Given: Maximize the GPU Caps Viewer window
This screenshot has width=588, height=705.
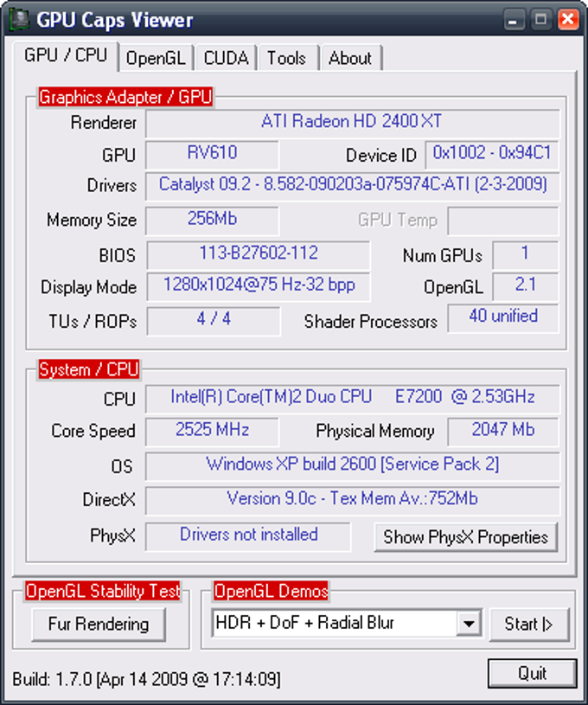Looking at the screenshot, I should [x=540, y=20].
